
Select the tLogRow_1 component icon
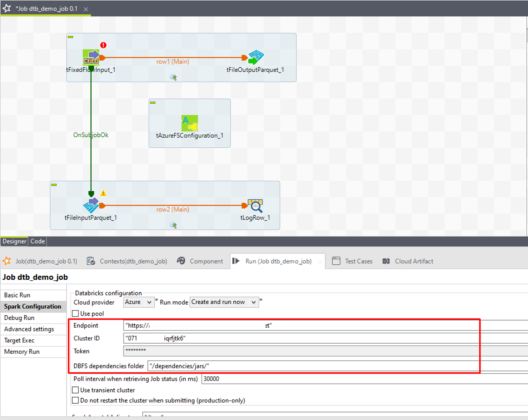[x=255, y=205]
